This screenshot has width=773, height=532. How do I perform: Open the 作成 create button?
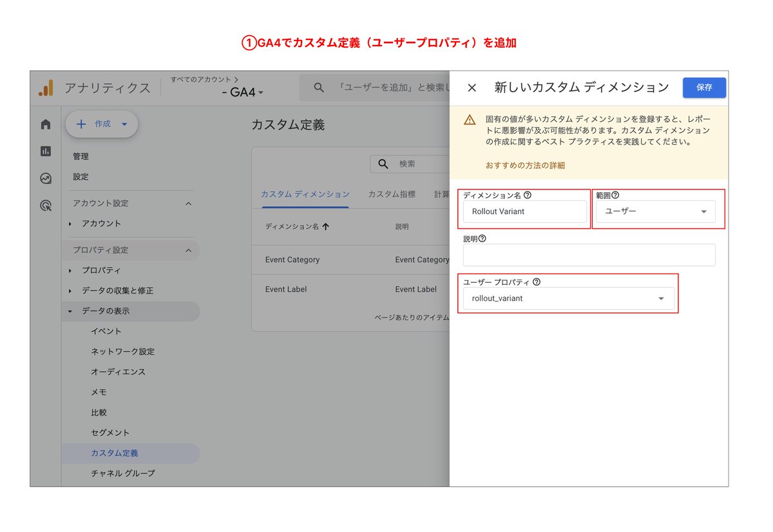(102, 124)
